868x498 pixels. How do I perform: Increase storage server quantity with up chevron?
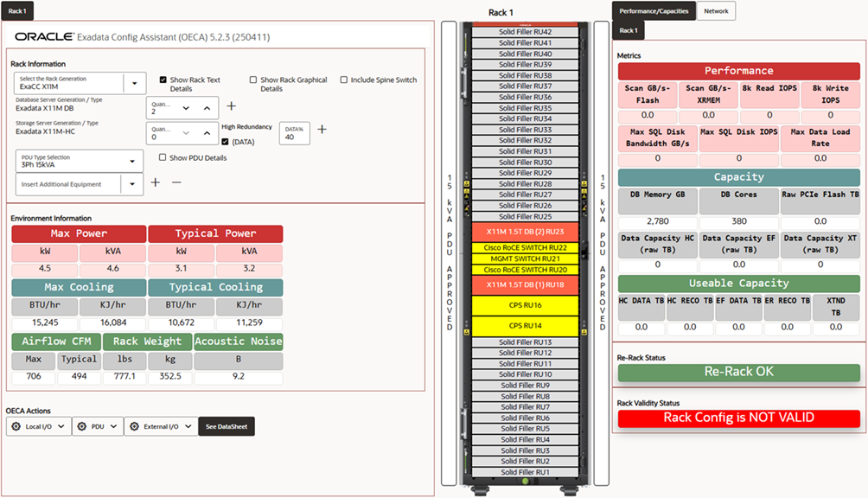pyautogui.click(x=207, y=133)
